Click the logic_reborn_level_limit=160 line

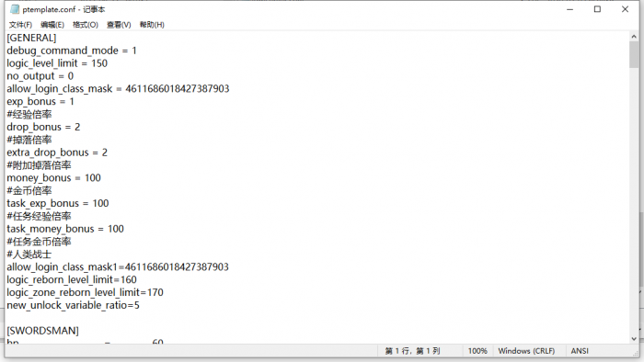coord(72,279)
